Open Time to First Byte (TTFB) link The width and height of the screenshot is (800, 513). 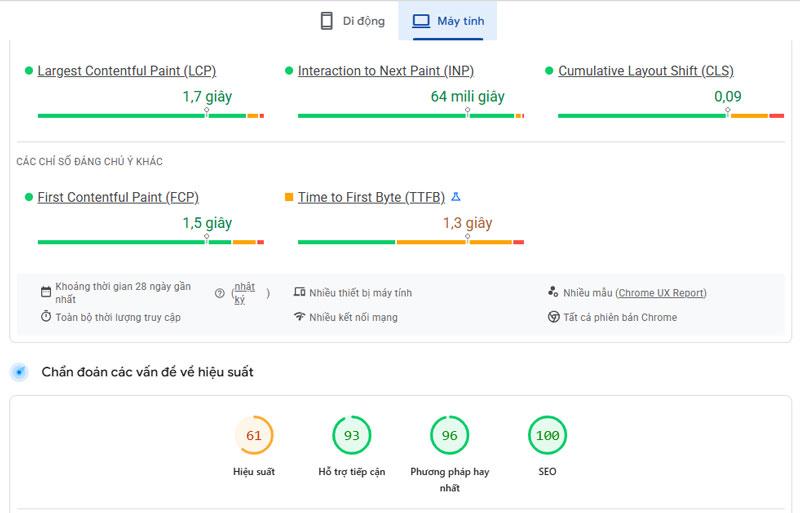[371, 197]
